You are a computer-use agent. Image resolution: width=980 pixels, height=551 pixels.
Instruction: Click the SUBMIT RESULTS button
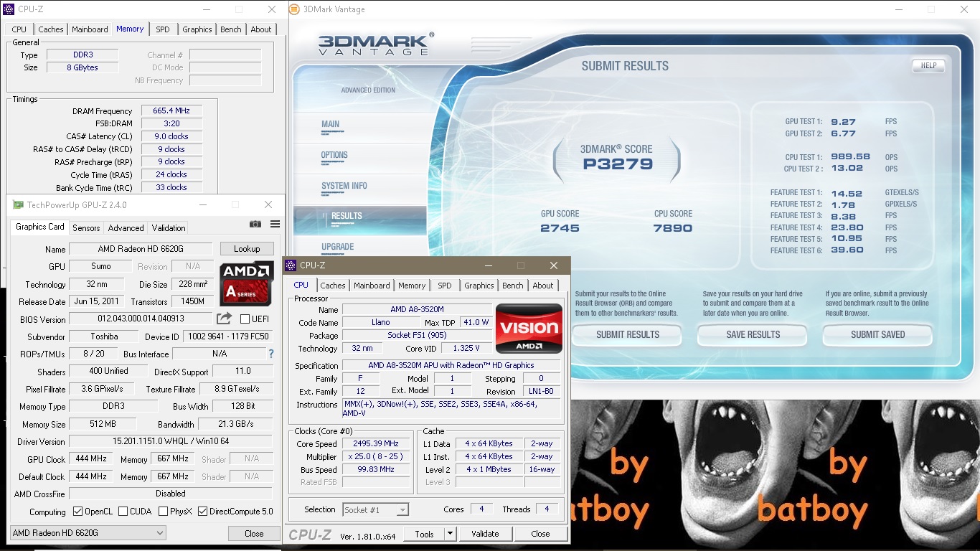tap(628, 334)
